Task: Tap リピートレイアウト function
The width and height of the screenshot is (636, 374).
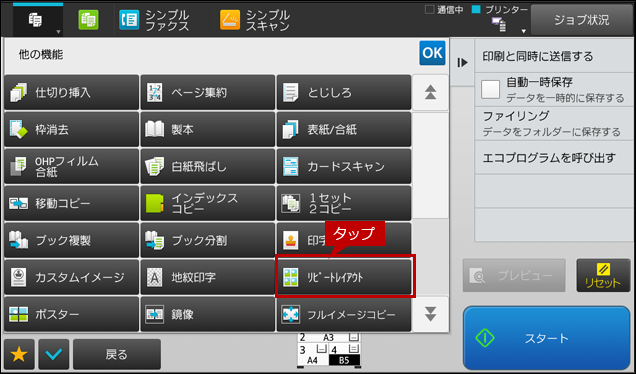Action: click(x=344, y=277)
